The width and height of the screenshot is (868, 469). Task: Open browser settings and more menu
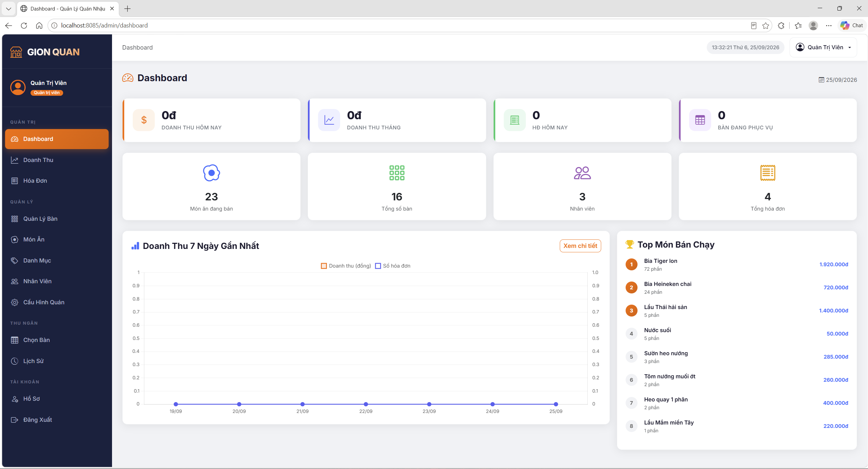[829, 25]
